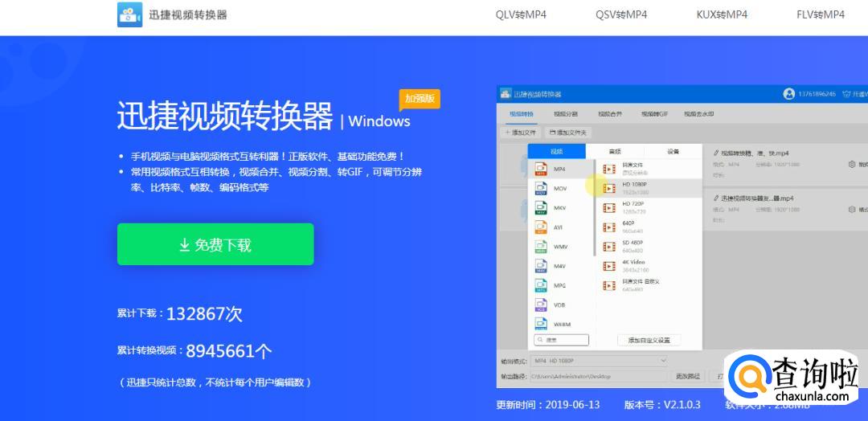Switch to the 视频转GIF tab
This screenshot has height=421, width=868.
pyautogui.click(x=654, y=114)
